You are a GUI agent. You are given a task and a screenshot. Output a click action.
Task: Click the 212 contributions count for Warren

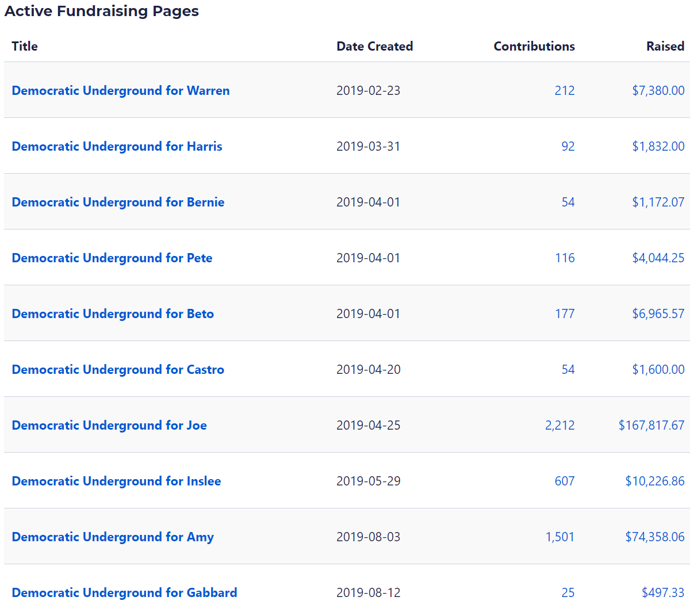(x=564, y=91)
